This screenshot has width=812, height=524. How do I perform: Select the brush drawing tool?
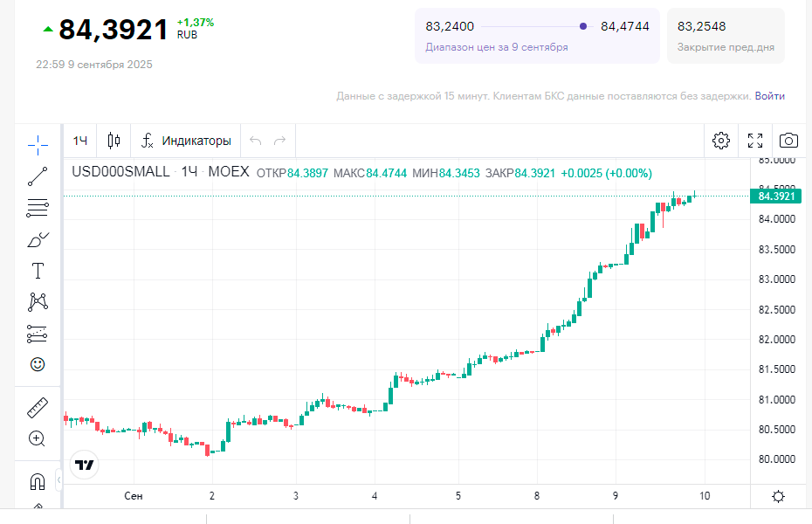tap(38, 239)
